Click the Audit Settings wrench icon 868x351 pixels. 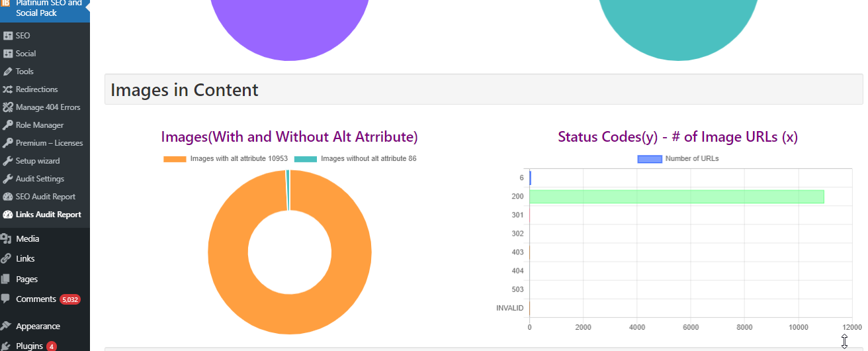pyautogui.click(x=8, y=179)
